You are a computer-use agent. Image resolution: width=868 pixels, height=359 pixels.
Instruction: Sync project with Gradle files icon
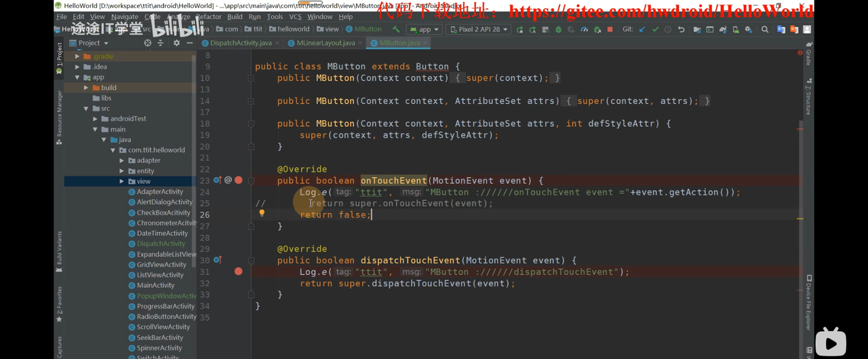722,30
